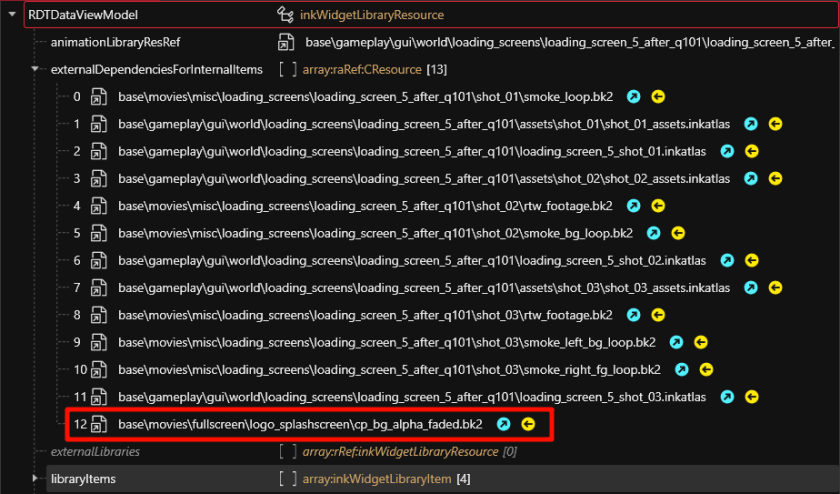840x494 pixels.
Task: Click the inkWidgetLibraryResource type text
Action: (x=372, y=15)
